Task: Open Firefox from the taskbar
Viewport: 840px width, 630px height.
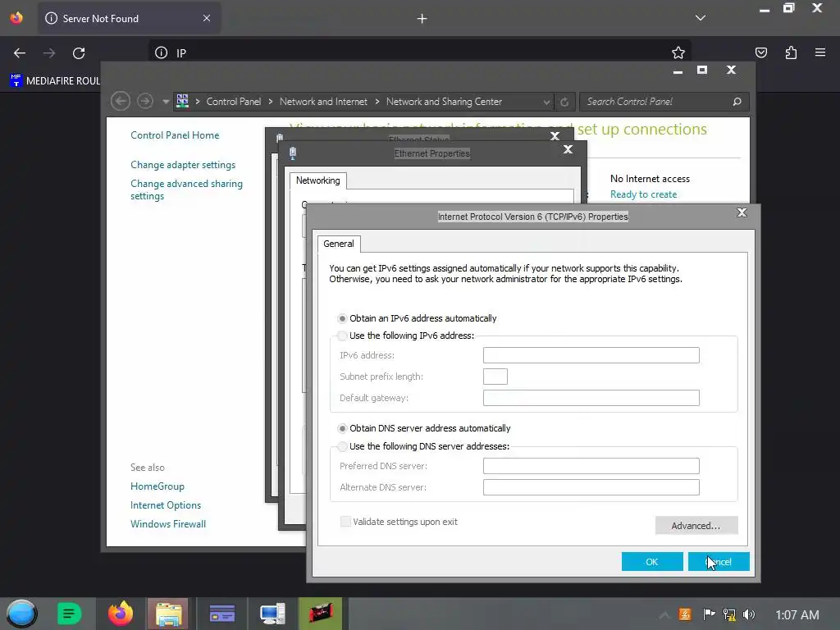Action: (x=120, y=614)
